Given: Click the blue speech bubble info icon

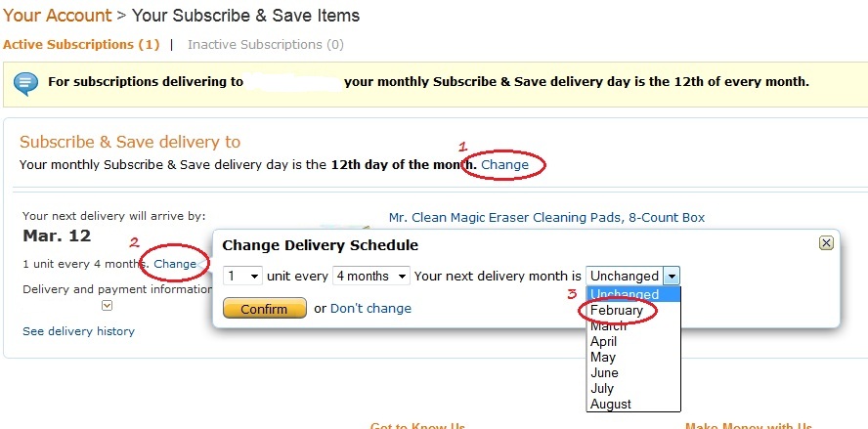Looking at the screenshot, I should click(x=25, y=84).
